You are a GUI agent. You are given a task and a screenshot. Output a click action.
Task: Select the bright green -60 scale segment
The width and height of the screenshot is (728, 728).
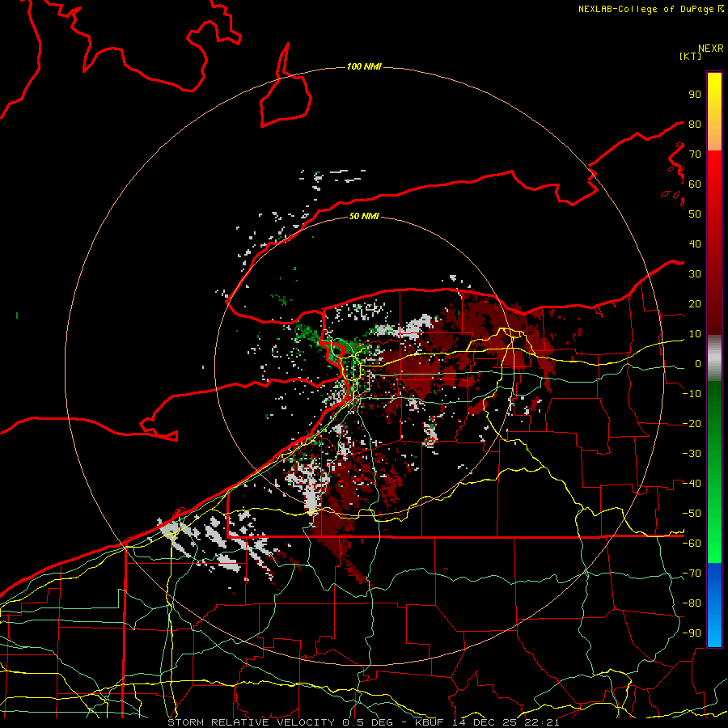[714, 548]
